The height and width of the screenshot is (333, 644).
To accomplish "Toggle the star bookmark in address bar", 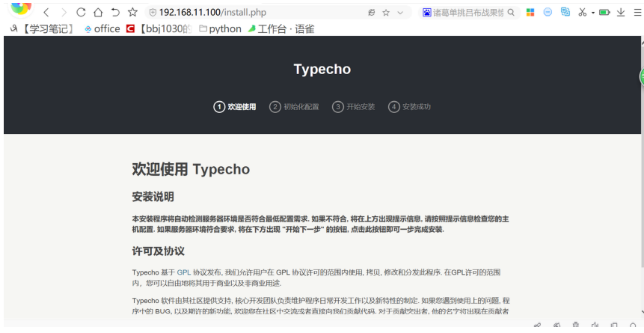I will pos(386,13).
